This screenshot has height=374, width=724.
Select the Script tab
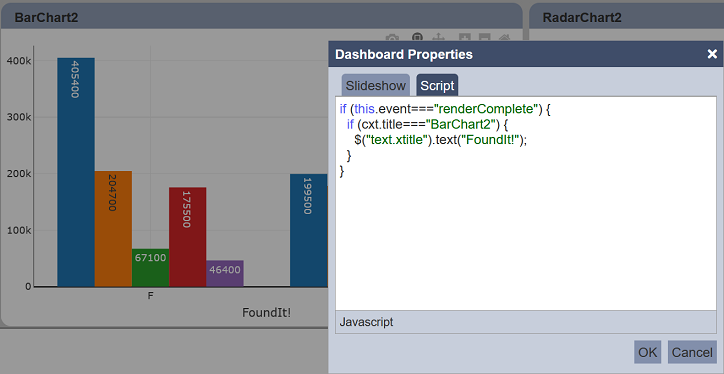[x=437, y=85]
